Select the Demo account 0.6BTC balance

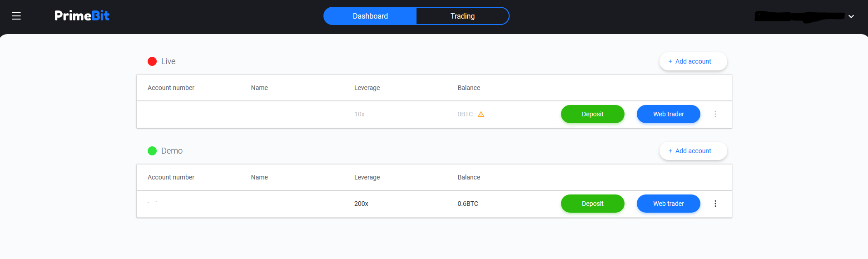click(x=468, y=204)
